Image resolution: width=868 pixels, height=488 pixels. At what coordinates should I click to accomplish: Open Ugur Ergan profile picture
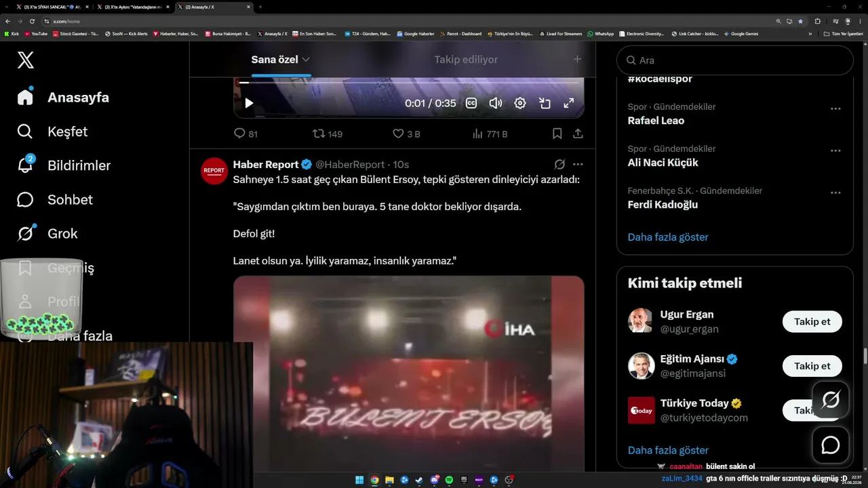pyautogui.click(x=642, y=321)
